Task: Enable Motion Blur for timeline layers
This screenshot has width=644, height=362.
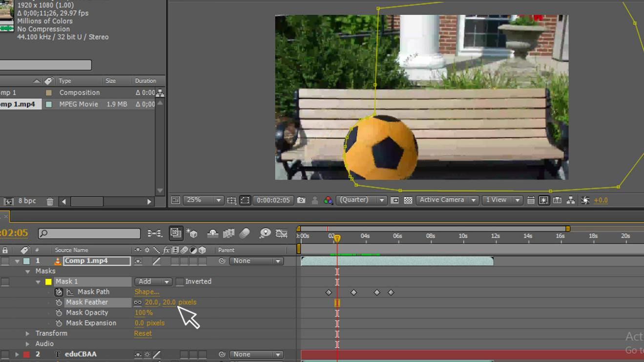Action: 245,234
